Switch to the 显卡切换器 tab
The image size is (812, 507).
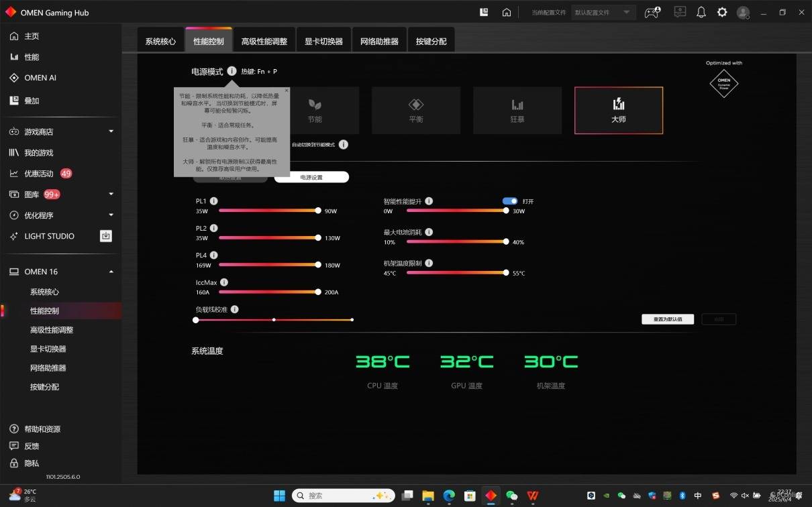[x=323, y=41]
